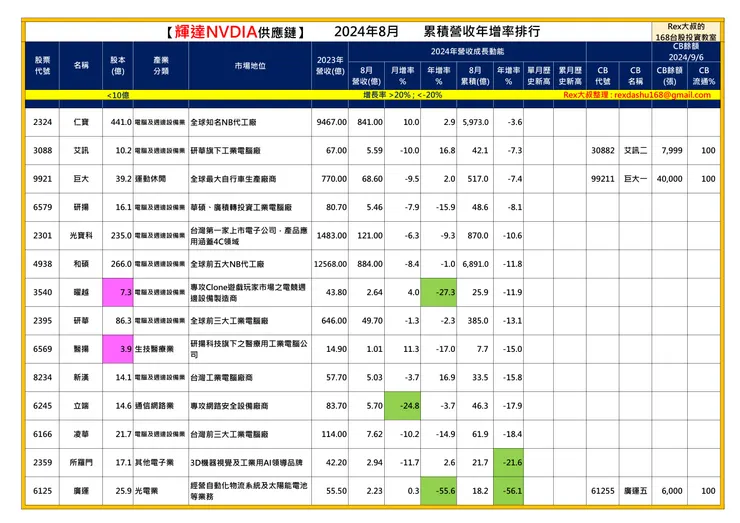Screen dimensions: 740x523
Task: Click company name 仁寶
Action: pyautogui.click(x=81, y=122)
